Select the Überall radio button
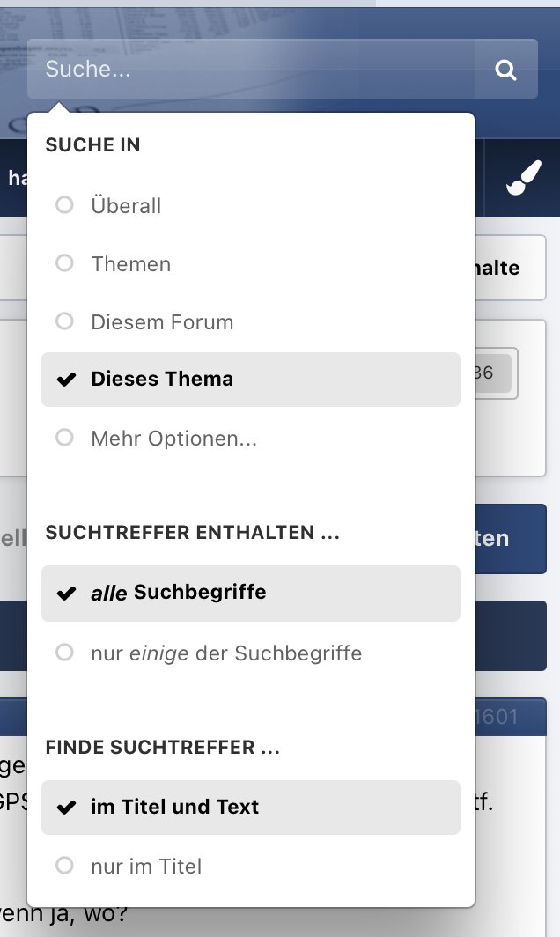 (x=64, y=205)
